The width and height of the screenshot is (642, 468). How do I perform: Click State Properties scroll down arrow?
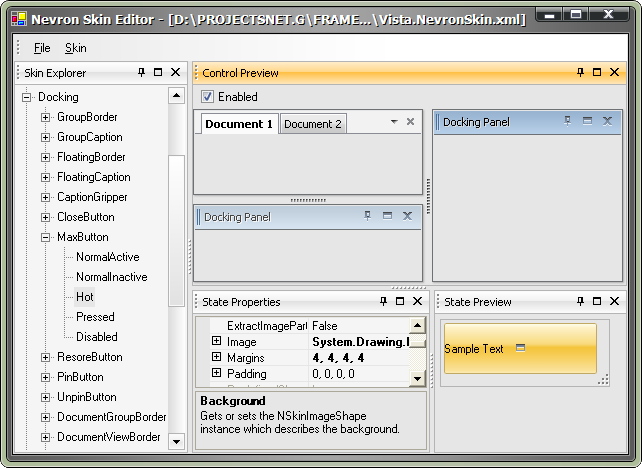417,378
